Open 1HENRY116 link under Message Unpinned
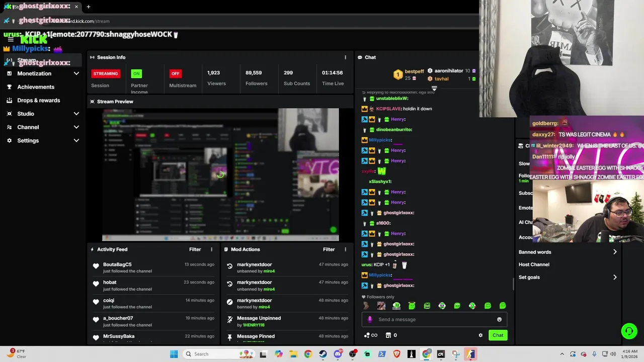Screen dimensions: 644x362 [x=254, y=325]
